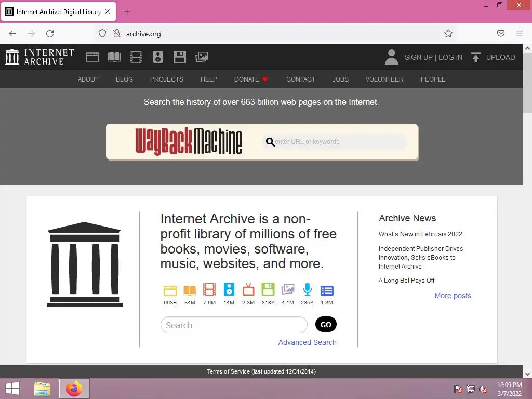The height and width of the screenshot is (399, 532).
Task: Reload the current page
Action: coord(50,34)
